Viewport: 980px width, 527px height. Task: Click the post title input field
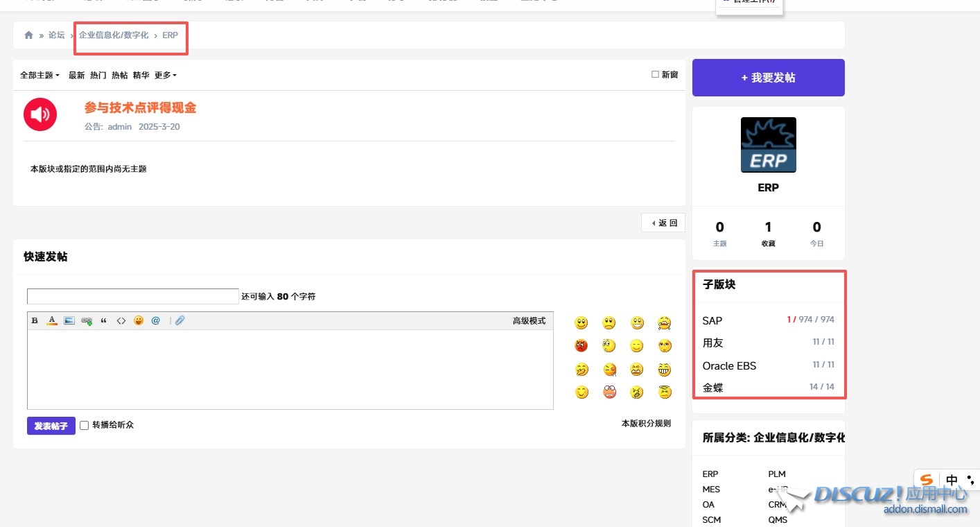[x=133, y=297]
